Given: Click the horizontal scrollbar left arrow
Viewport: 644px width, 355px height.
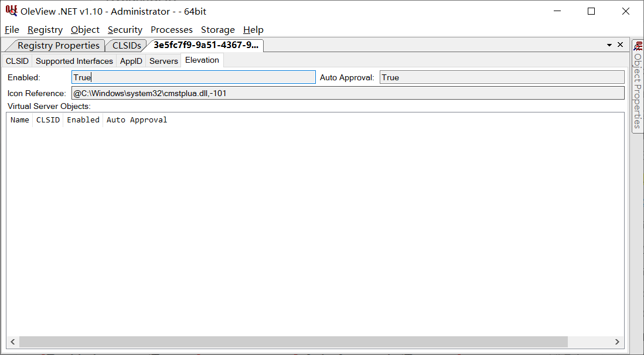Looking at the screenshot, I should (x=13, y=342).
